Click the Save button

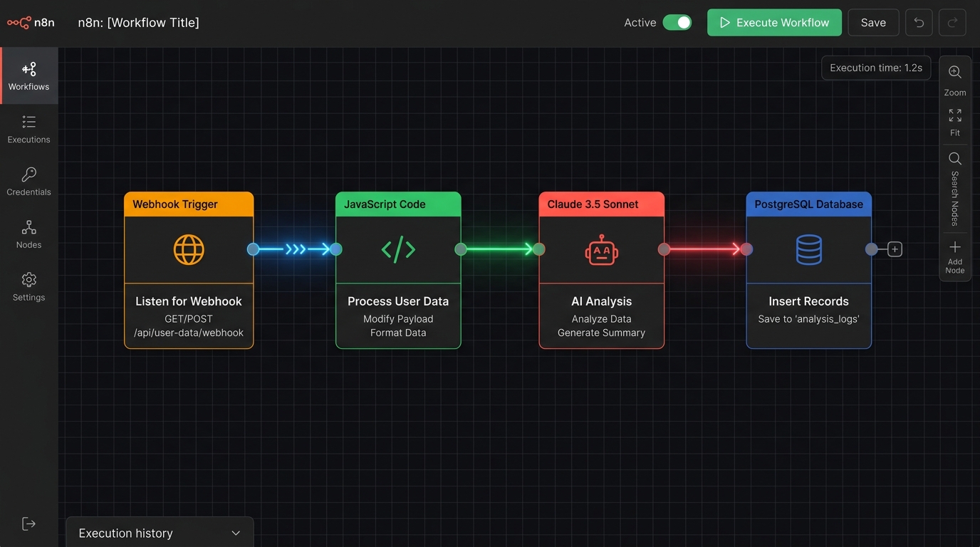tap(873, 23)
